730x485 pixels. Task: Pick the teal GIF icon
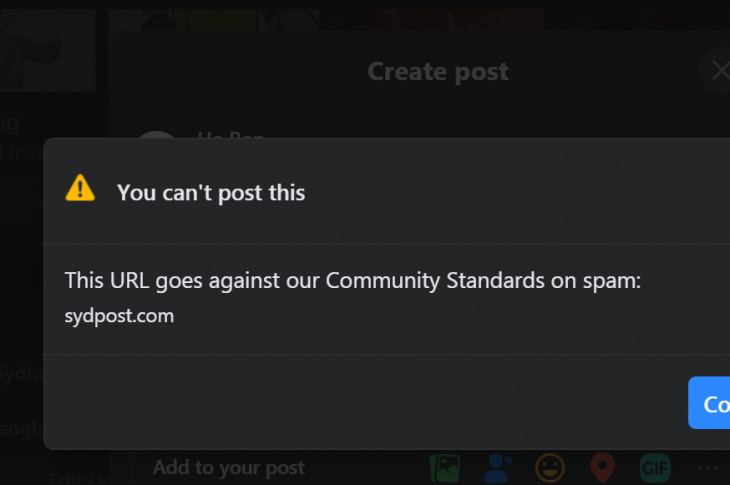pos(655,468)
